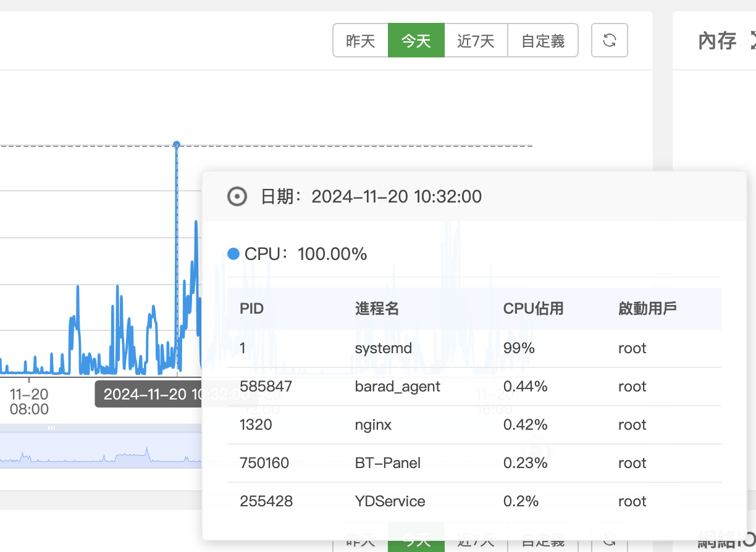Adjust the chart zoom slider handle

click(52, 427)
